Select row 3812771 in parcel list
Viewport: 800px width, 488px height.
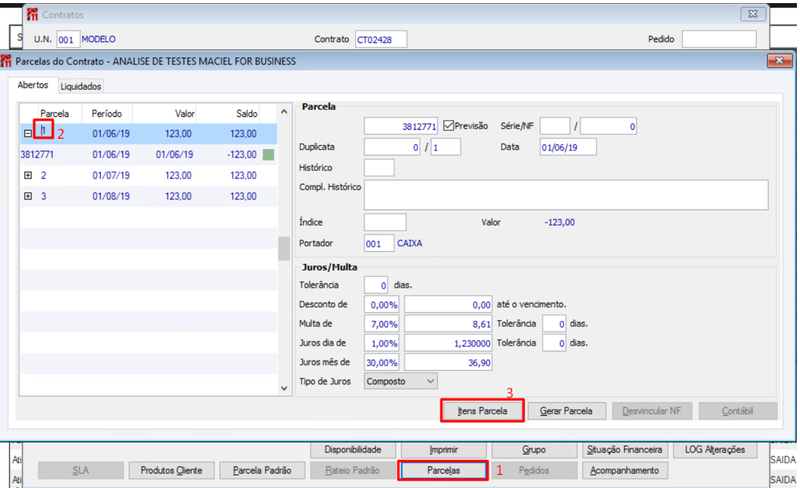tap(148, 155)
